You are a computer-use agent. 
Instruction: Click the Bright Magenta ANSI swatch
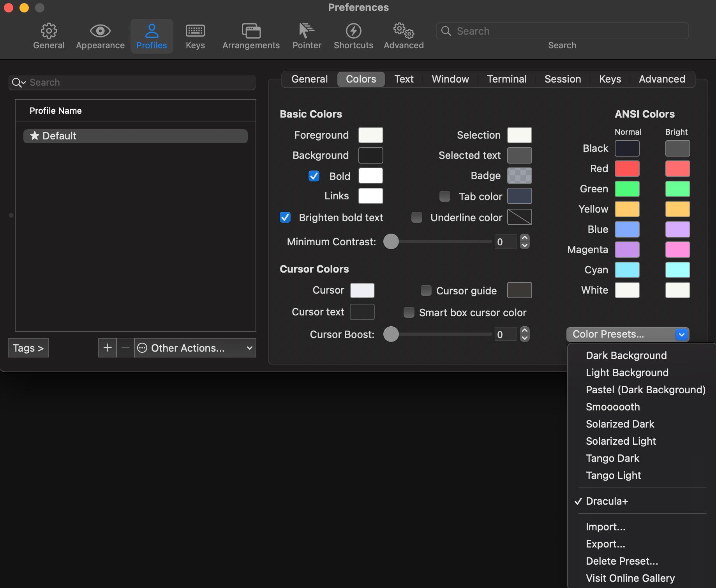[x=677, y=250]
